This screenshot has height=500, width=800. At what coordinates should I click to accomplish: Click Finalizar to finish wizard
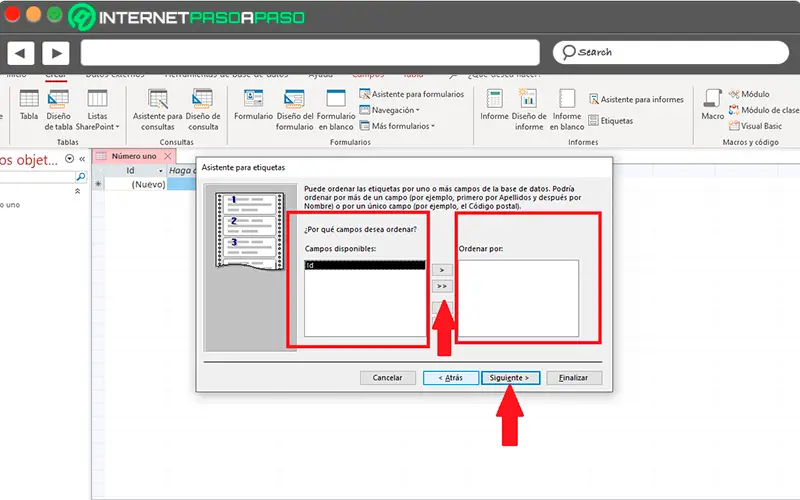[x=574, y=378]
